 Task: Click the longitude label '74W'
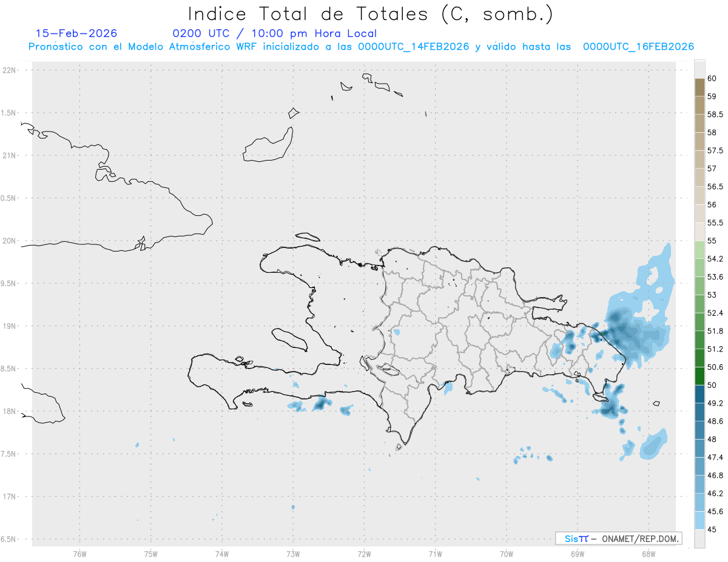coord(222,554)
